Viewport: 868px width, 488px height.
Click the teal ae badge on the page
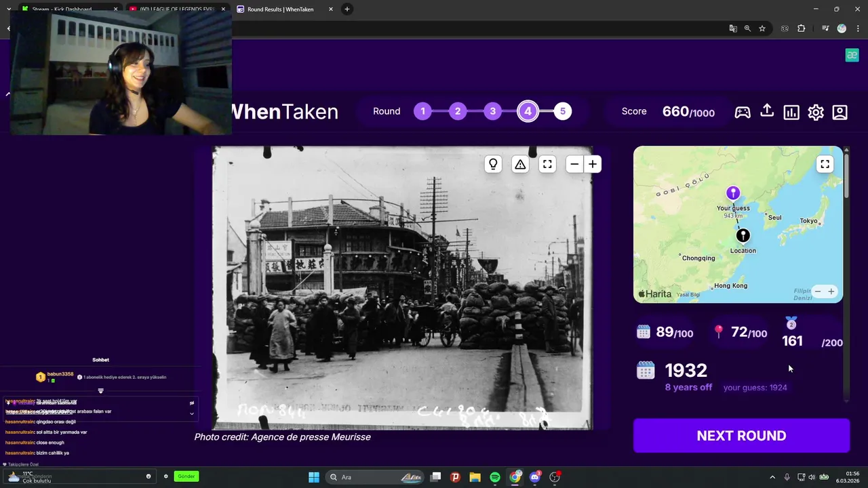(x=852, y=56)
